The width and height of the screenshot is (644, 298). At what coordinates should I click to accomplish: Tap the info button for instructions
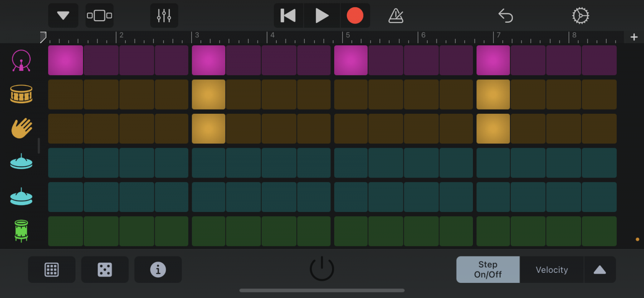tap(158, 269)
